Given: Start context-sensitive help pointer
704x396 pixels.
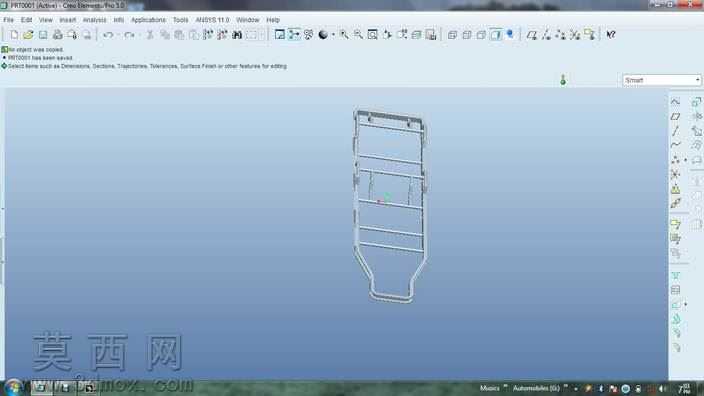Looking at the screenshot, I should pos(611,35).
